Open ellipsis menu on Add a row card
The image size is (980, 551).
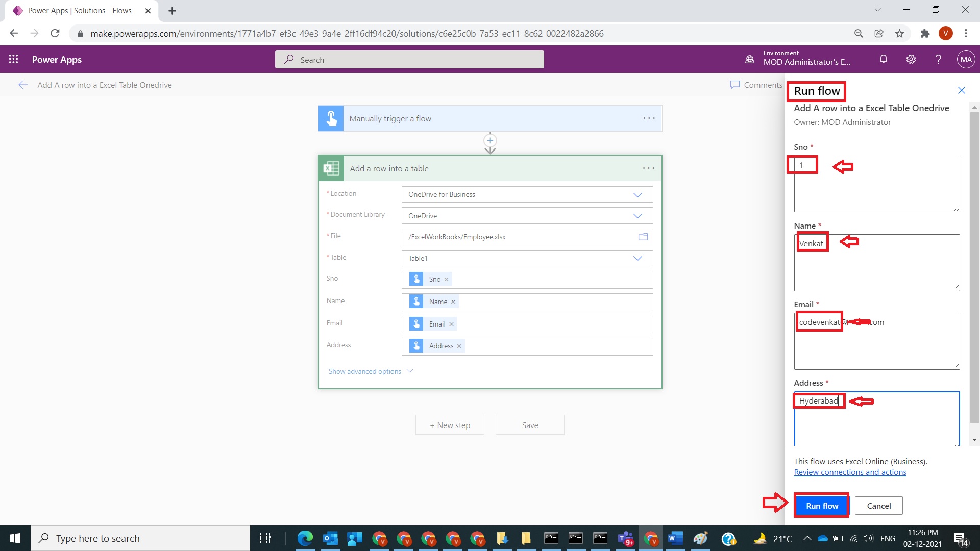pos(648,168)
